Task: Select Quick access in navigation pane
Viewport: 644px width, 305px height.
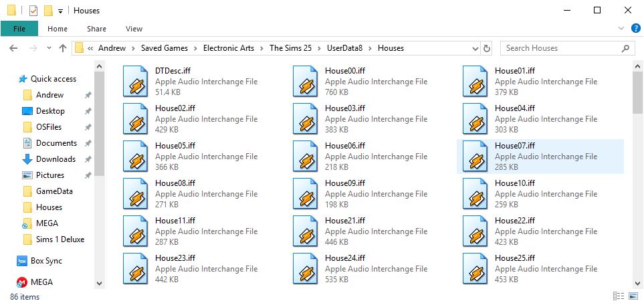Action: [53, 79]
